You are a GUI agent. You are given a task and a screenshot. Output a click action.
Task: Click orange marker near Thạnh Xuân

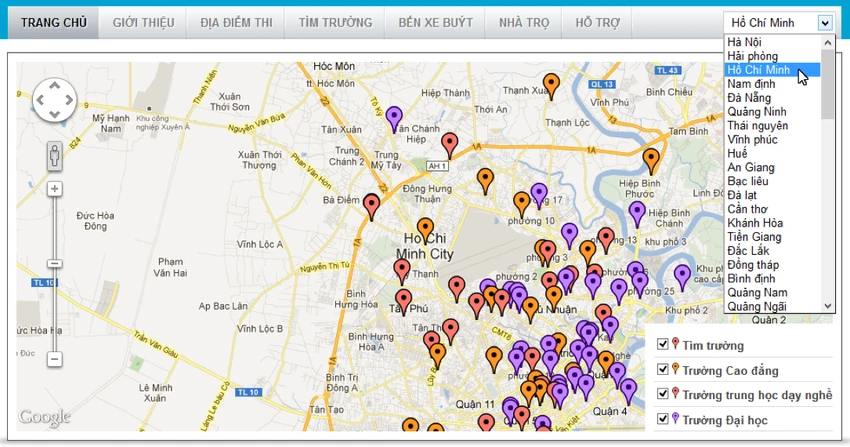(551, 86)
